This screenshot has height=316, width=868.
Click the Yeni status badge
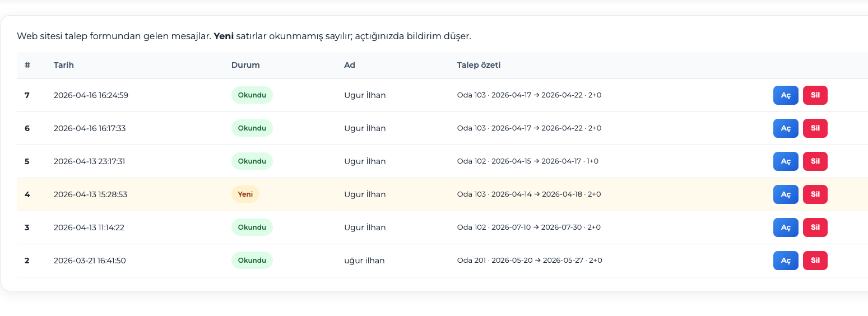[x=245, y=194]
